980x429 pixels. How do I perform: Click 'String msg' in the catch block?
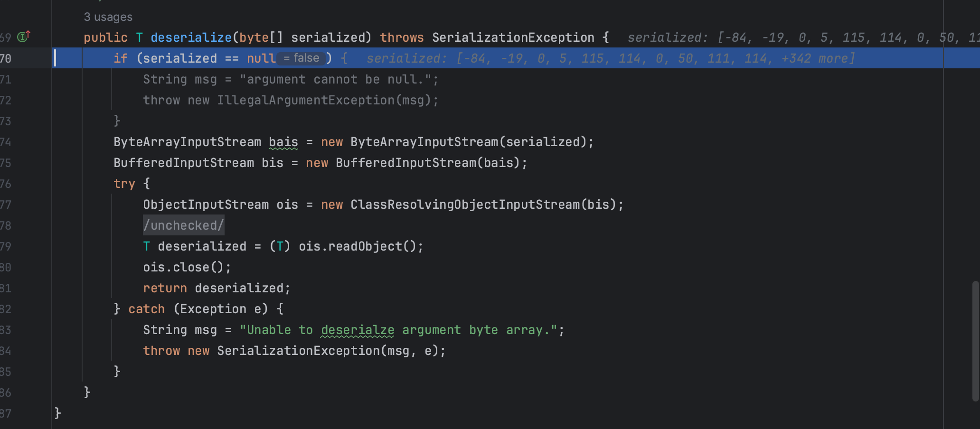(180, 330)
